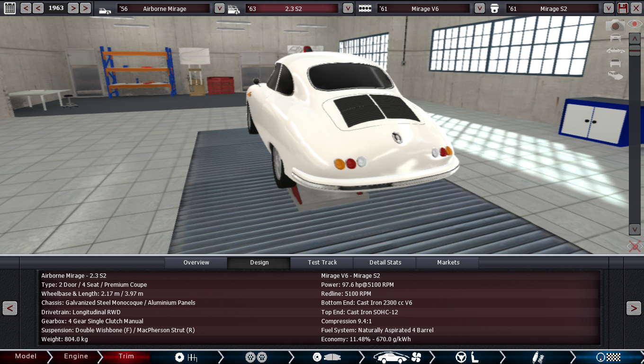Switch to the Test Track tab
This screenshot has height=364, width=644.
point(322,263)
